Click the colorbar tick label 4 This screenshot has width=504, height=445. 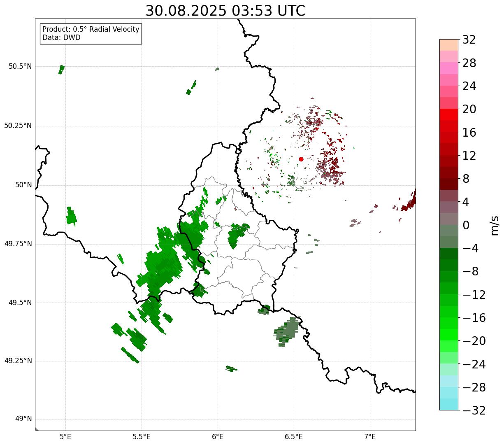coord(466,202)
